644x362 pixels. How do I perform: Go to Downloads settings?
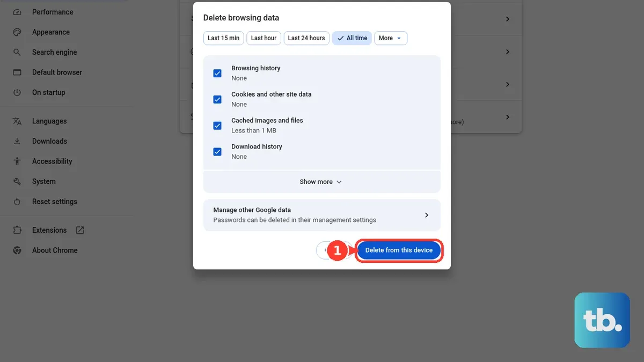49,141
